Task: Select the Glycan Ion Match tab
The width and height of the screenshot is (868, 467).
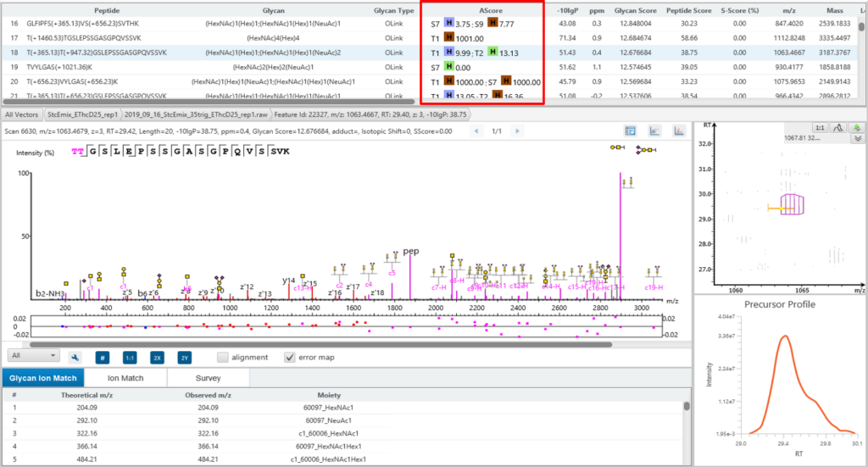Action: (x=42, y=379)
